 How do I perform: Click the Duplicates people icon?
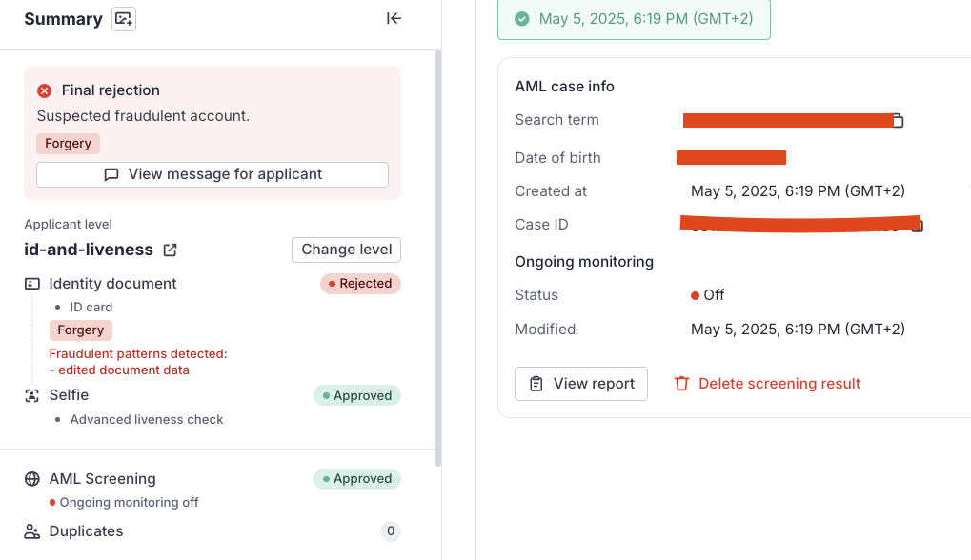[32, 531]
